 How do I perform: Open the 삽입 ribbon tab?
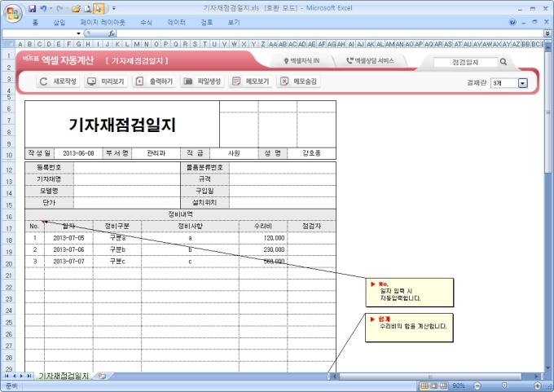point(59,22)
